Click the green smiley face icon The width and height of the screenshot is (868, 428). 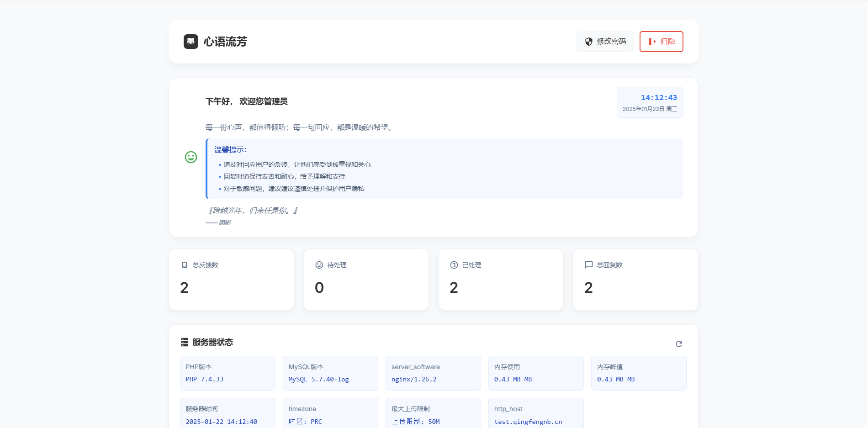click(x=191, y=157)
